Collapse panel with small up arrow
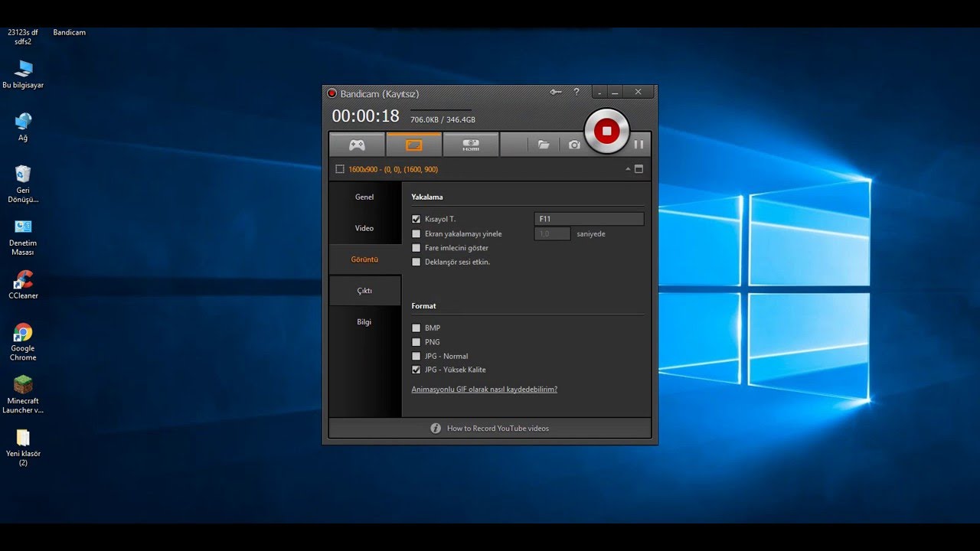 tap(628, 169)
